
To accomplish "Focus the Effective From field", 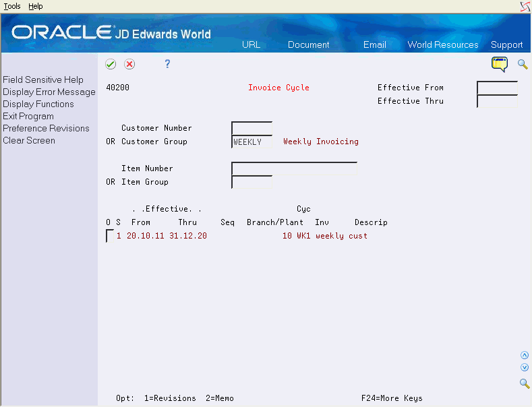I will pyautogui.click(x=497, y=88).
